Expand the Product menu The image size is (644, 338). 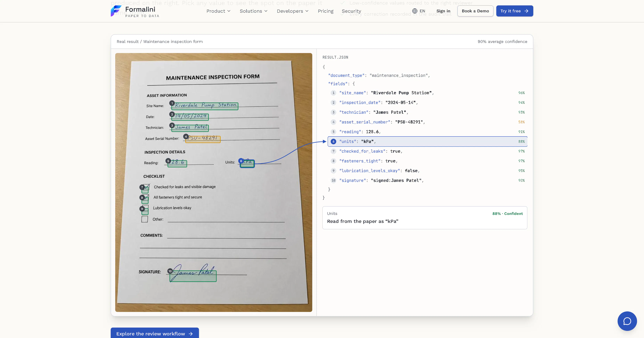[x=218, y=11]
